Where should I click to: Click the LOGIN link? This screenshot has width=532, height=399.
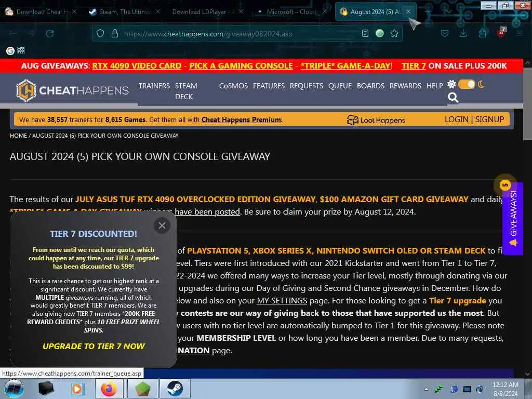(x=456, y=119)
